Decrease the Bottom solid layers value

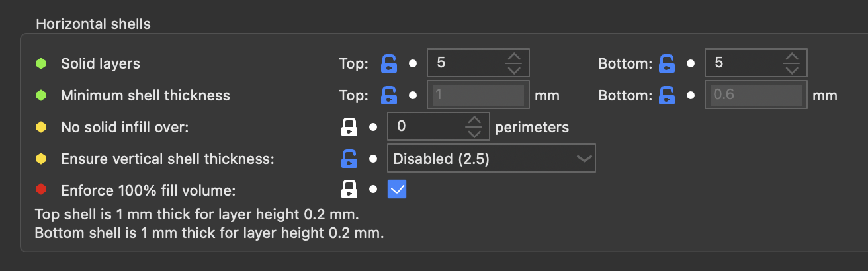tap(791, 70)
